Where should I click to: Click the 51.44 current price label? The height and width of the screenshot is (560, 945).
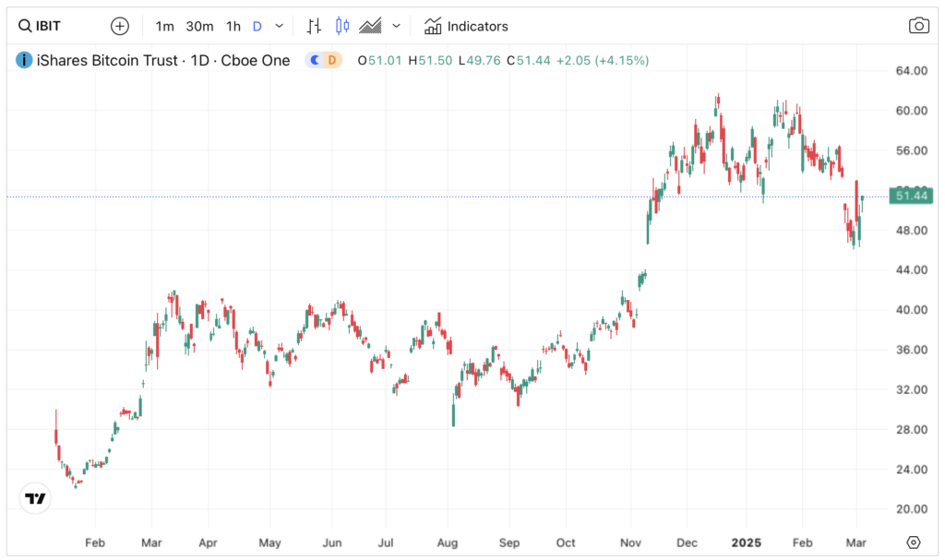[911, 196]
